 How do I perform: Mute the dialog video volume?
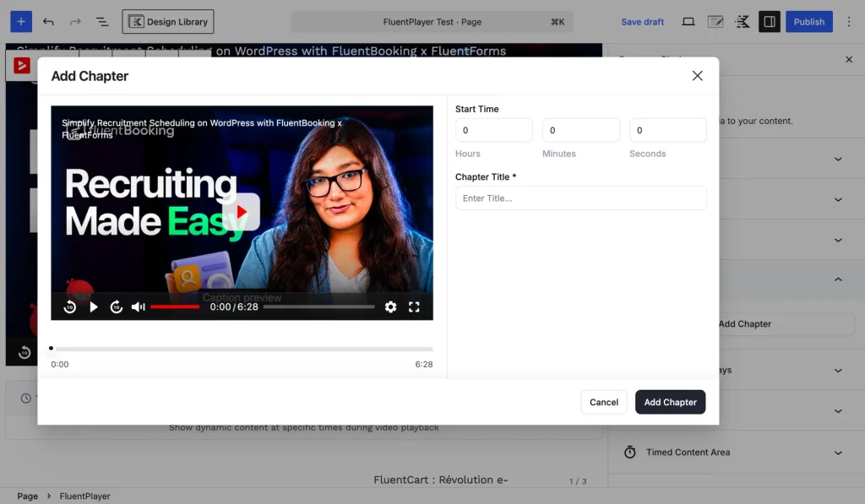point(138,306)
